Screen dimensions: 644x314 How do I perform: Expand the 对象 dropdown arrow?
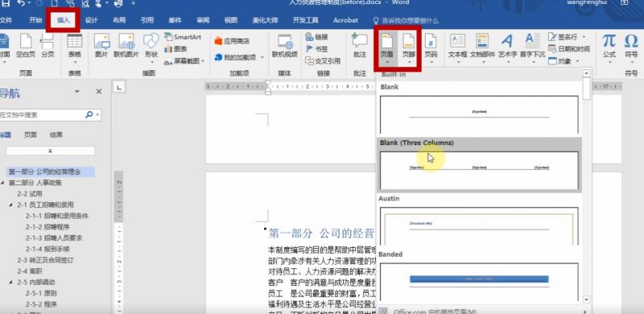click(x=577, y=61)
